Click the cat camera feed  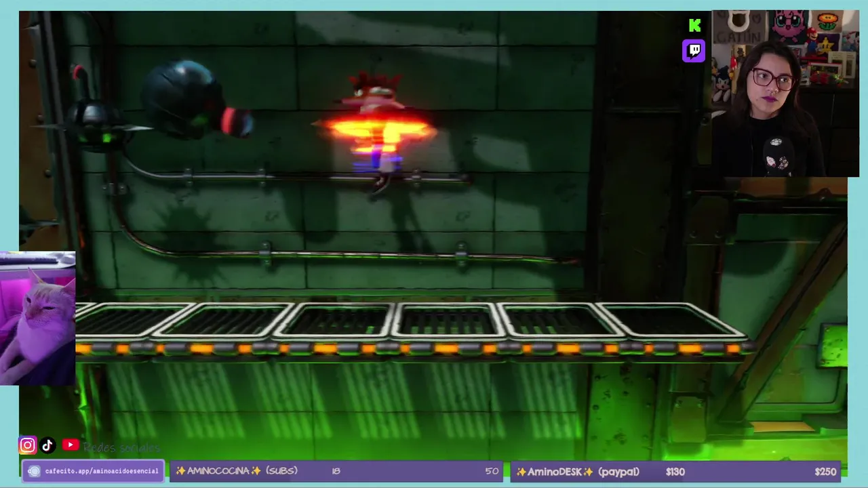click(37, 318)
